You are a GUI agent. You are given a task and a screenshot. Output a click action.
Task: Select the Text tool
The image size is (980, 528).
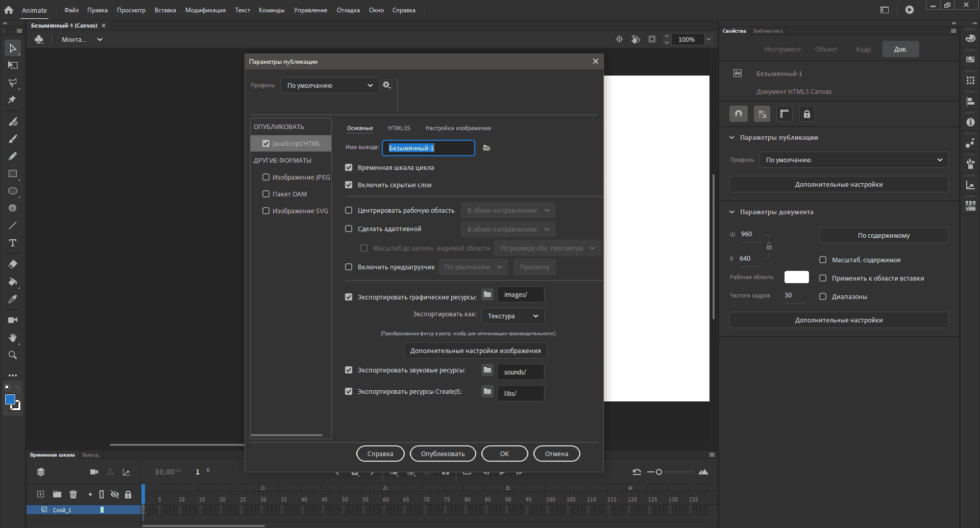click(x=13, y=243)
